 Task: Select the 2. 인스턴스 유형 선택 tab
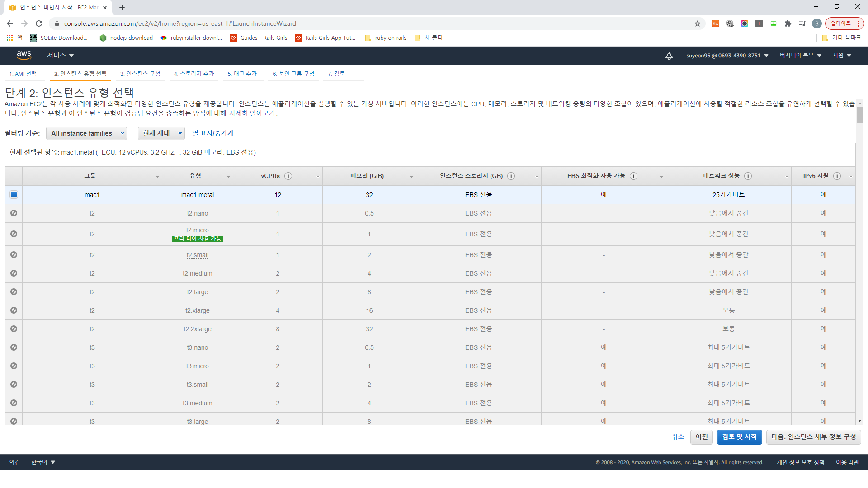click(80, 74)
